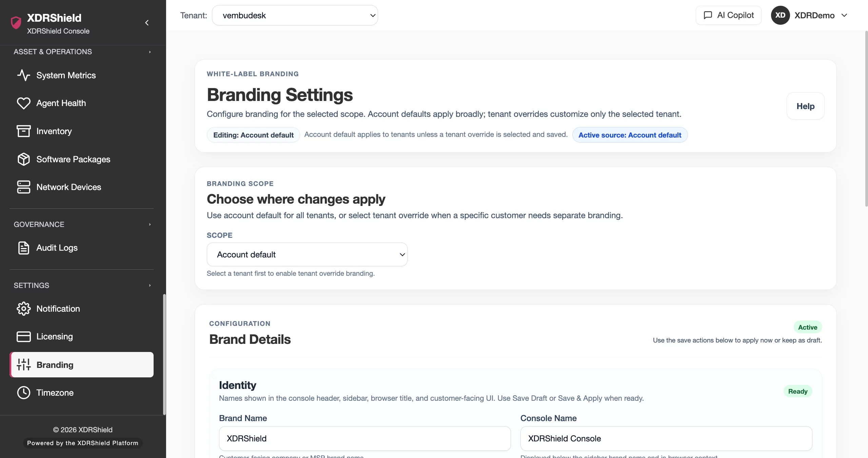Click the XD user avatar

pyautogui.click(x=780, y=15)
